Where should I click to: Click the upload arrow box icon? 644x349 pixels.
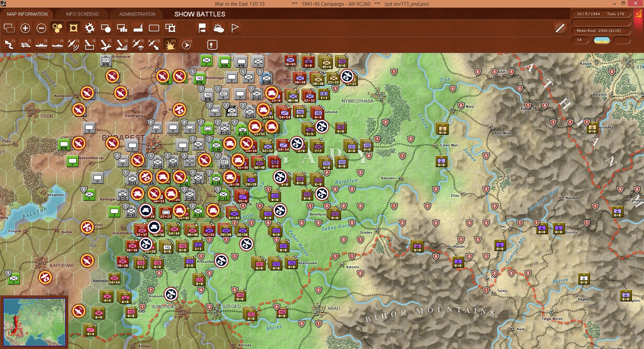coord(212,45)
